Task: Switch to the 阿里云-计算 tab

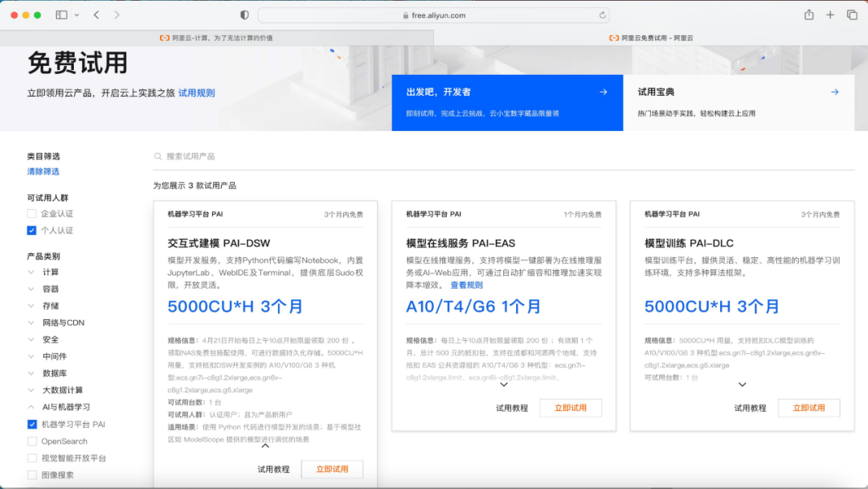Action: (216, 38)
